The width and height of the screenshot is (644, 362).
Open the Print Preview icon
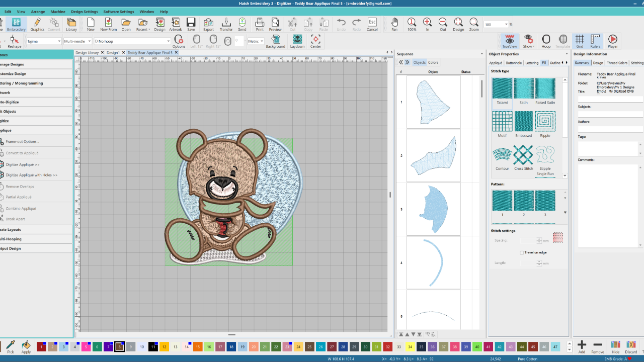tap(275, 24)
